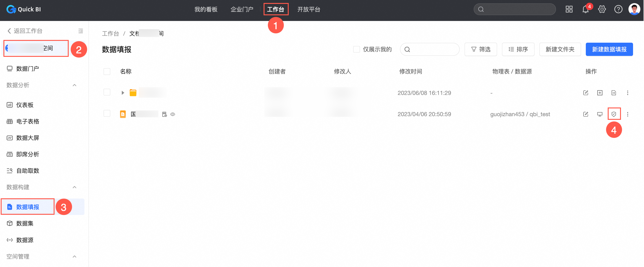Expand the folder row with the triangle arrow
This screenshot has width=644, height=267.
pos(123,93)
